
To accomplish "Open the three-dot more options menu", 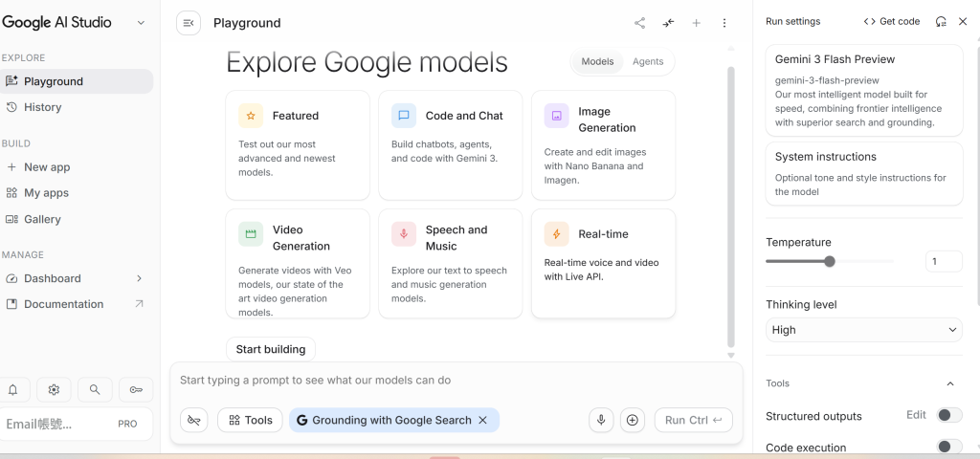I will 724,23.
